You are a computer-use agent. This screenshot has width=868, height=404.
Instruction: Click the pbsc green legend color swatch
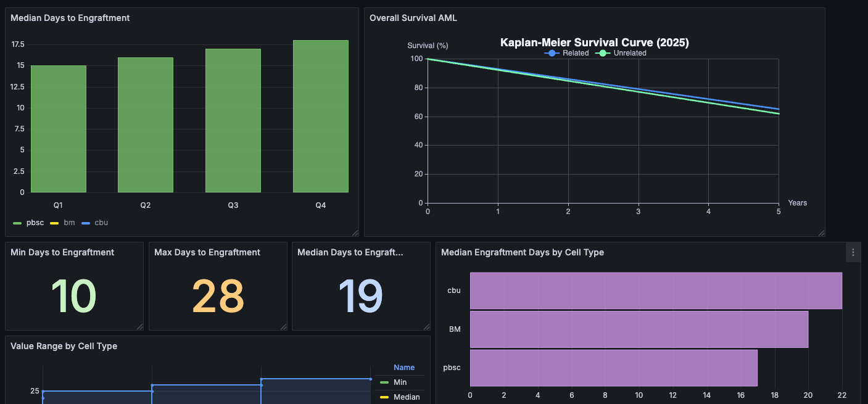[x=17, y=223]
